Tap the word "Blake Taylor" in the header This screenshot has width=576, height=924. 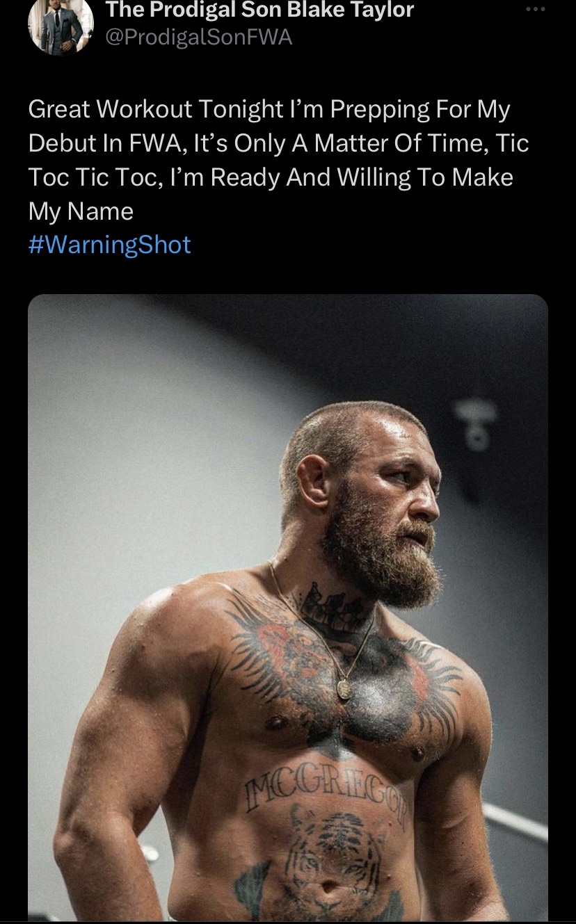356,10
